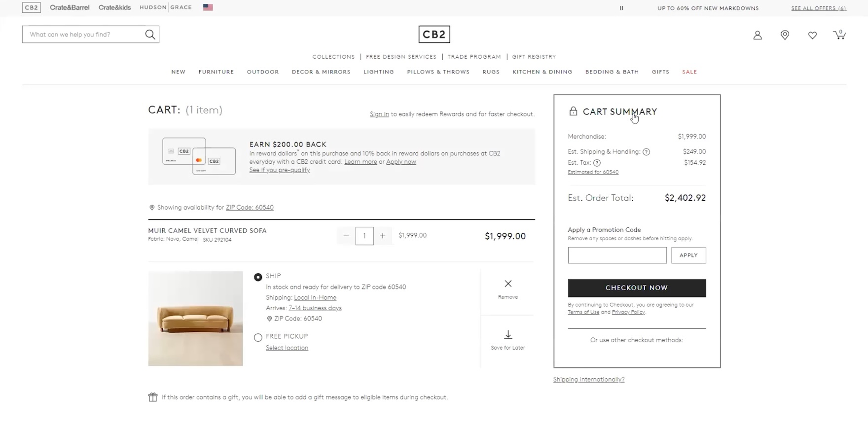
Task: Open the account profile icon
Action: click(758, 35)
